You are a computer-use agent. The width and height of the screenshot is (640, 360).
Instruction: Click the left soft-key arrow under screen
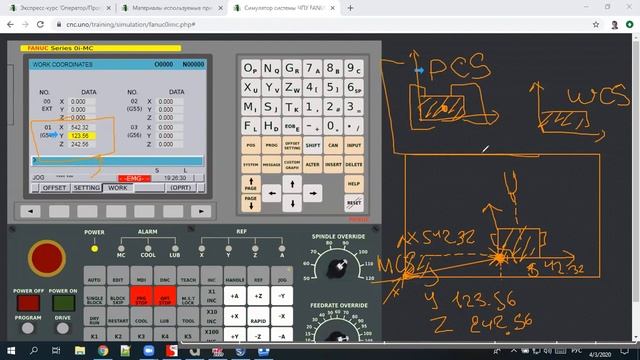click(x=31, y=211)
